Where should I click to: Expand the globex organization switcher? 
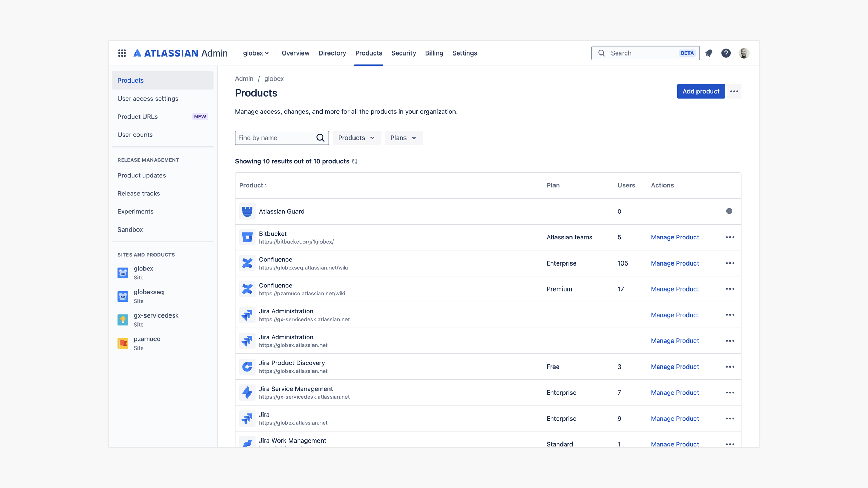pos(256,53)
